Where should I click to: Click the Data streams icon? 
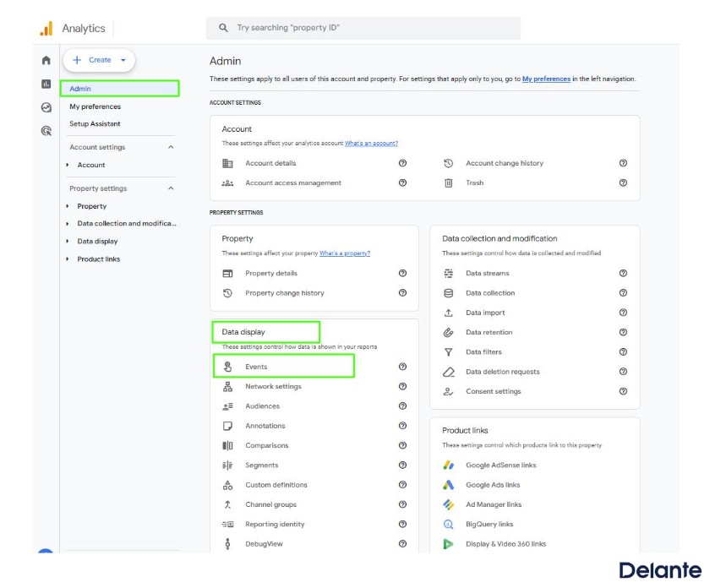[x=448, y=273]
